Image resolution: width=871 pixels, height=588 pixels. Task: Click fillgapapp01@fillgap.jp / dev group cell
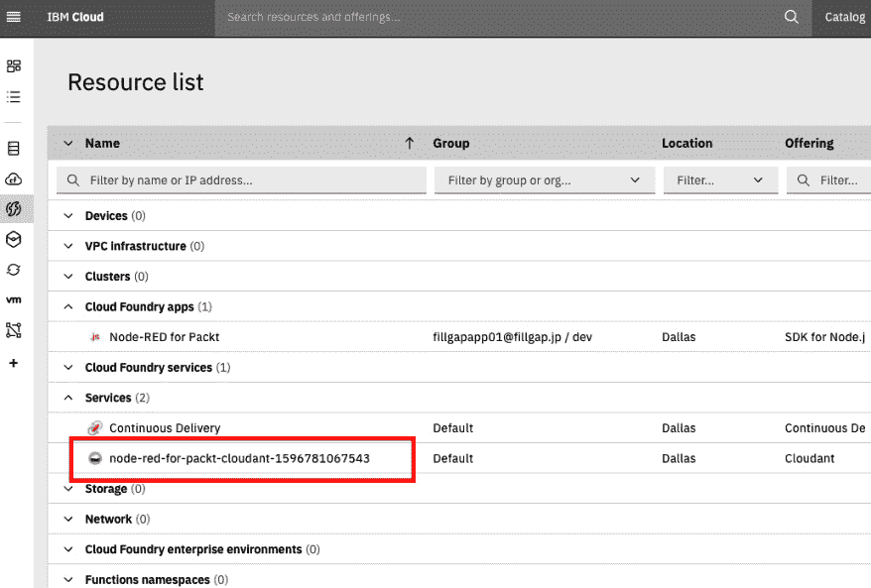pyautogui.click(x=512, y=337)
